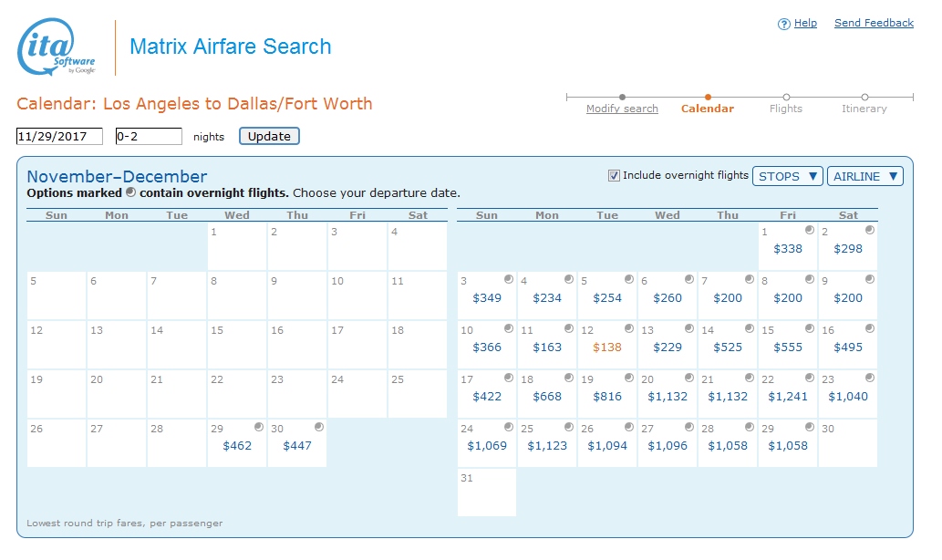Click the overnight flight moon icon on December 12
Viewport: 942px width, 560px height.
(631, 330)
